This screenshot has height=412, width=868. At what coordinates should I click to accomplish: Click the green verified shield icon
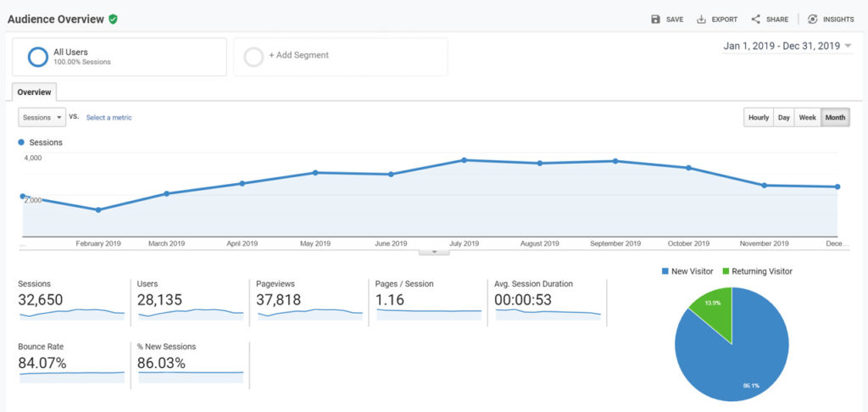[x=113, y=19]
